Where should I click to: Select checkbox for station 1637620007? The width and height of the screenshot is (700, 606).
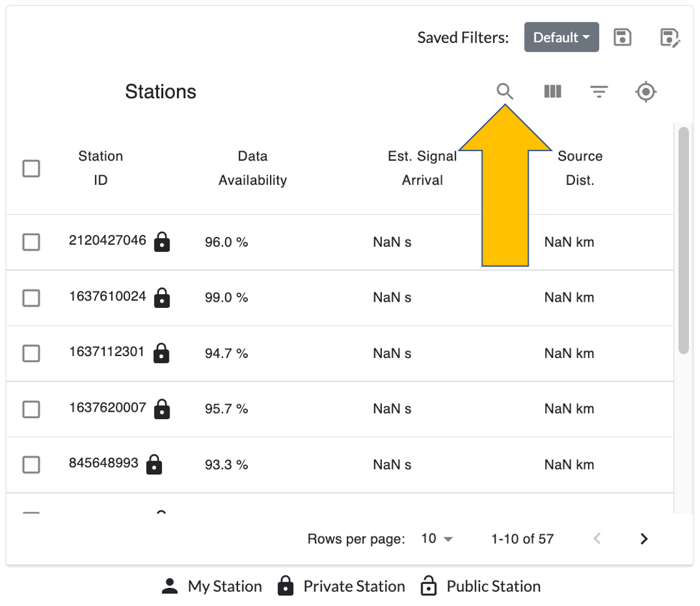pyautogui.click(x=31, y=409)
